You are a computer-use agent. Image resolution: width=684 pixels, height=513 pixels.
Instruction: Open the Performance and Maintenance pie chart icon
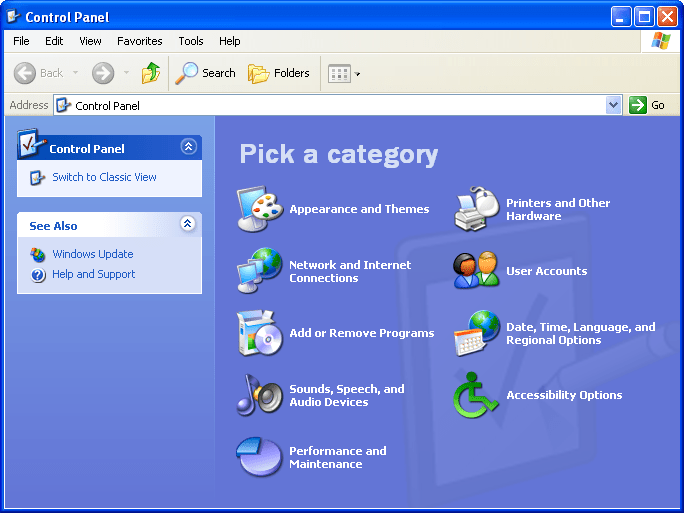tap(260, 457)
